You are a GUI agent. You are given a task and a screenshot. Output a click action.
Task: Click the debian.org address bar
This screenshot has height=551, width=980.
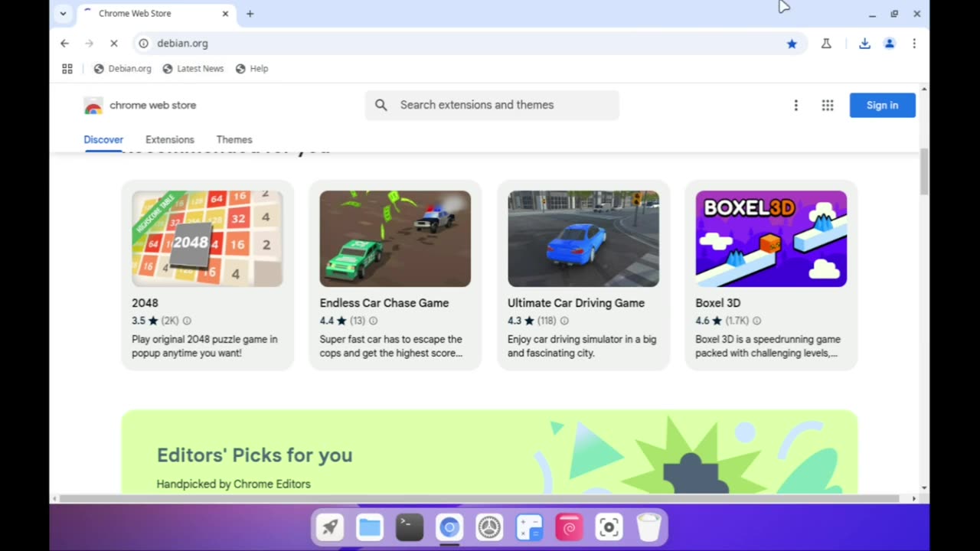469,44
